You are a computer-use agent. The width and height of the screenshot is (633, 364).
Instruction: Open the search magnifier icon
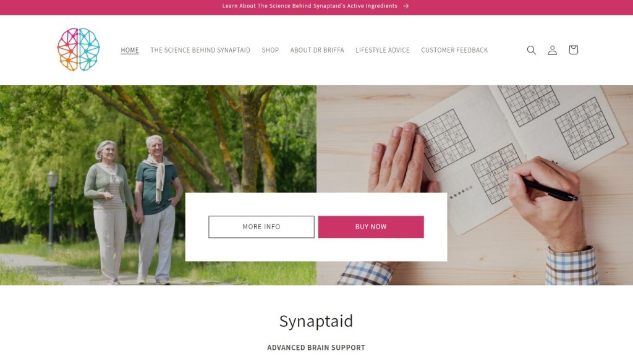click(x=531, y=50)
